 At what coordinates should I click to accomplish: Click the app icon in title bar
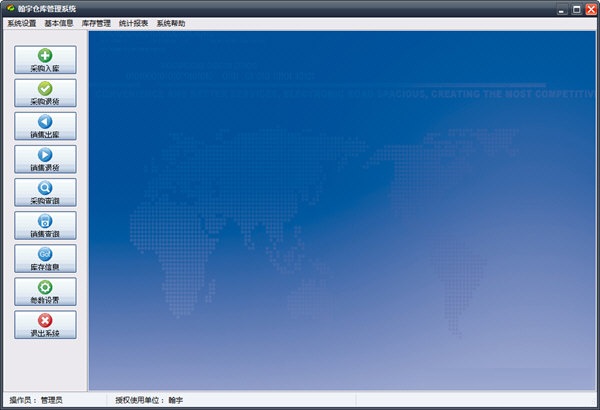[9, 8]
